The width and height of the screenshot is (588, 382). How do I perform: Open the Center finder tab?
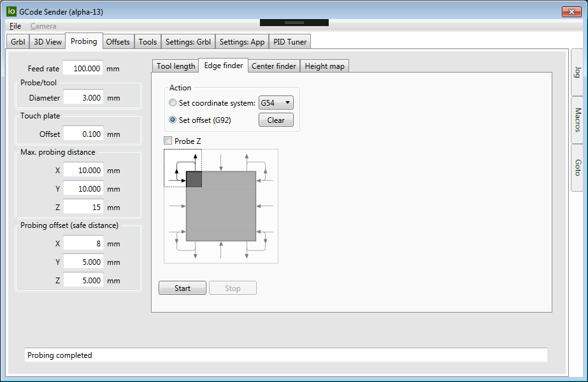(x=274, y=66)
